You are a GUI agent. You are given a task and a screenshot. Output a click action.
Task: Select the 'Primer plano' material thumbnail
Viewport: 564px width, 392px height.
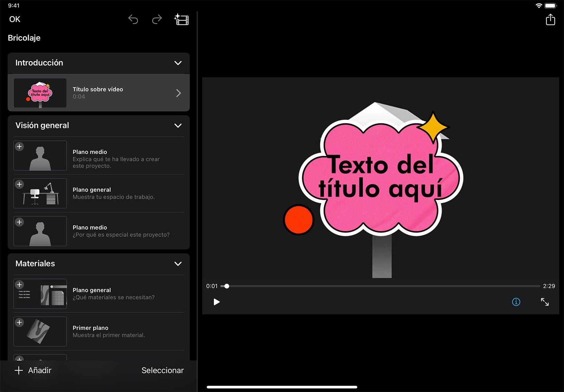pos(40,331)
